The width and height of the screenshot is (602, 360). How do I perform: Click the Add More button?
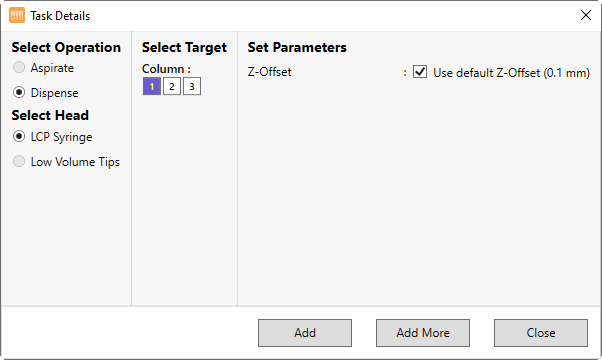(x=423, y=333)
